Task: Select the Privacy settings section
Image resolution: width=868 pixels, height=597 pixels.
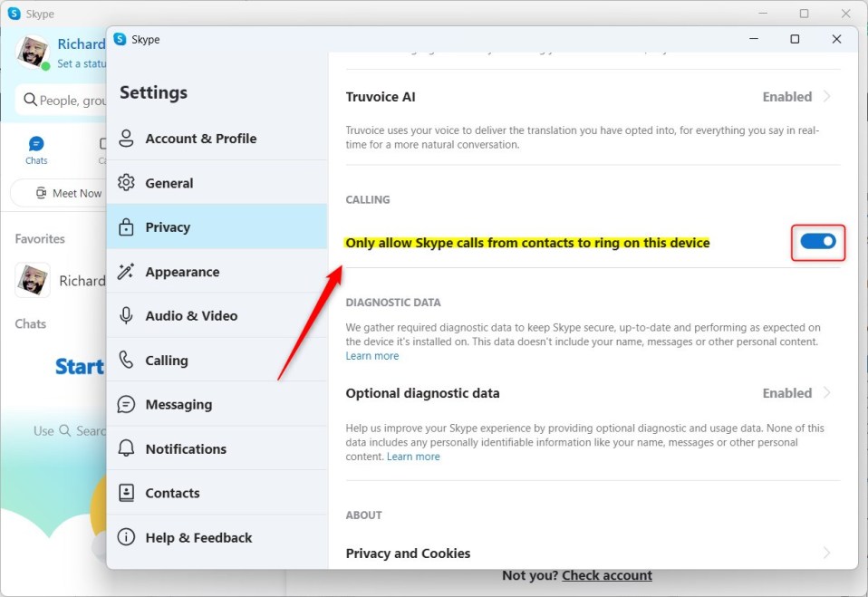Action: [x=217, y=226]
